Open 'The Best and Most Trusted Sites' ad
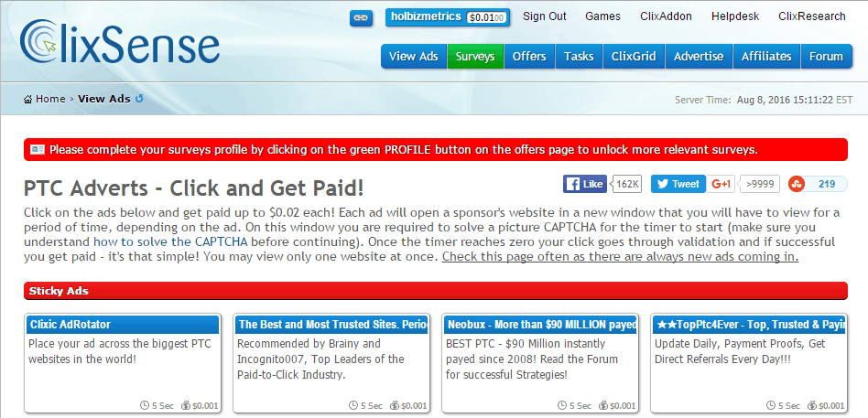Viewport: 868px width, 418px height. tap(332, 325)
